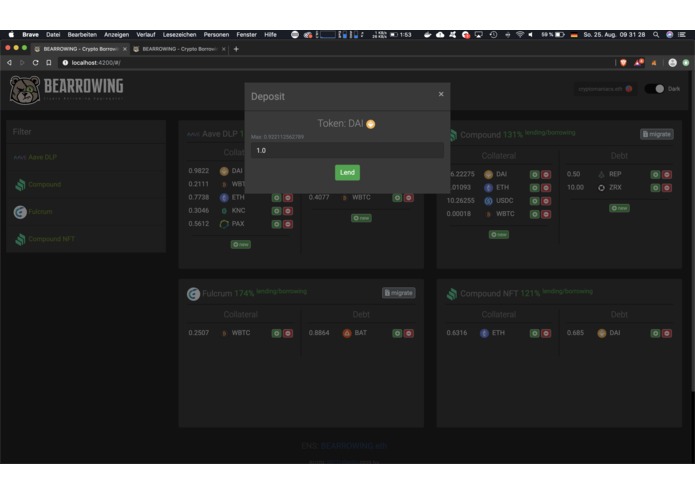
Task: Click red minus for Compound NFT ETH collateral
Action: (x=546, y=333)
